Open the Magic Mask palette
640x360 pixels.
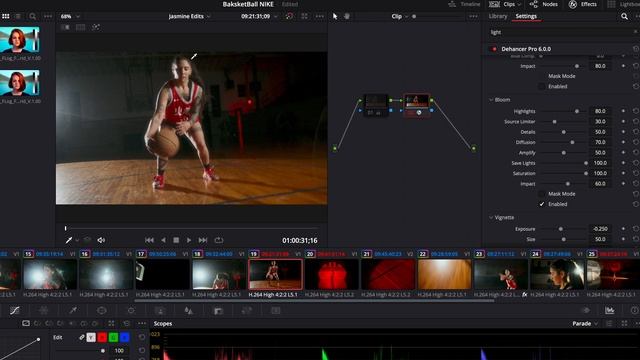pyautogui.click(x=160, y=311)
